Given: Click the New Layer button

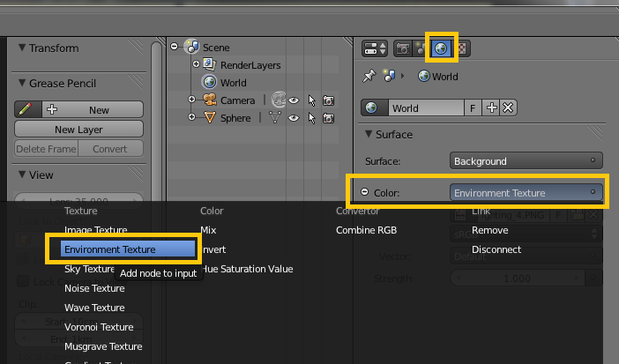Looking at the screenshot, I should 78,129.
